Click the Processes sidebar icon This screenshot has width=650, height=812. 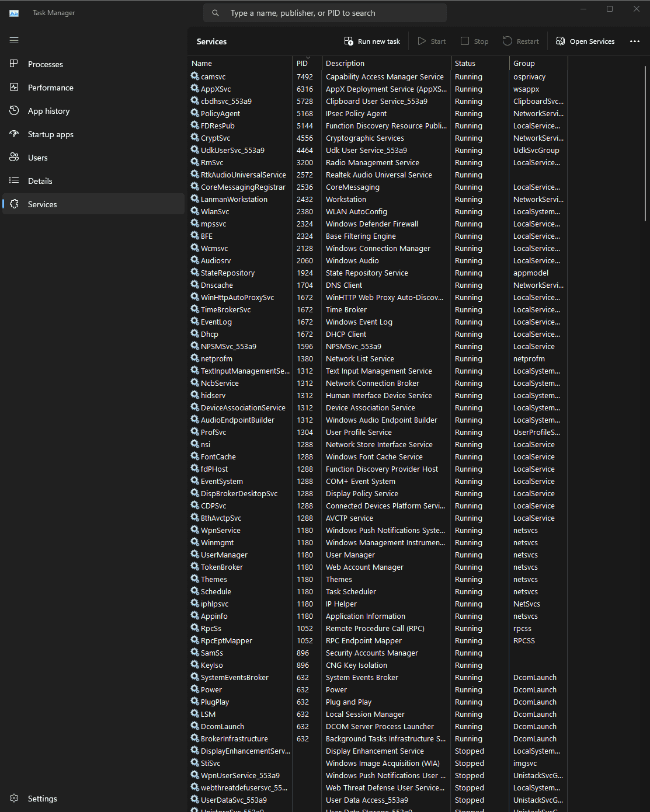14,64
